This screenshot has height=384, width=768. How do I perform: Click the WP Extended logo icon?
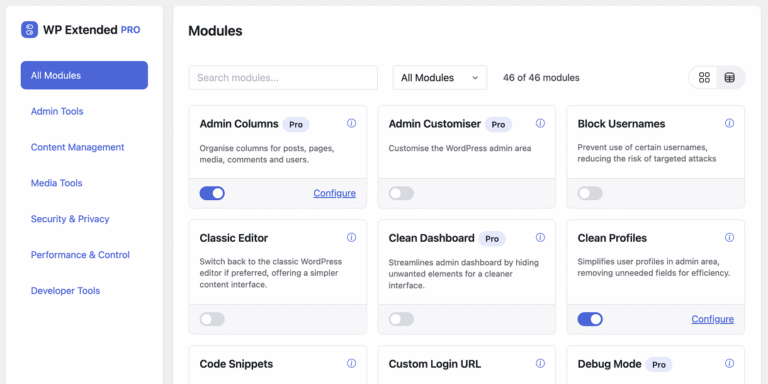pos(29,30)
